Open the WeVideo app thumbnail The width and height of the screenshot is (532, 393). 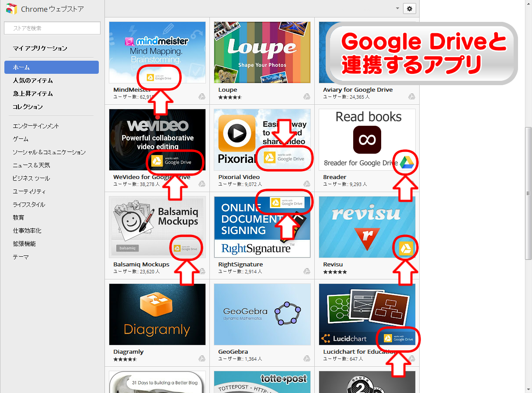[157, 140]
